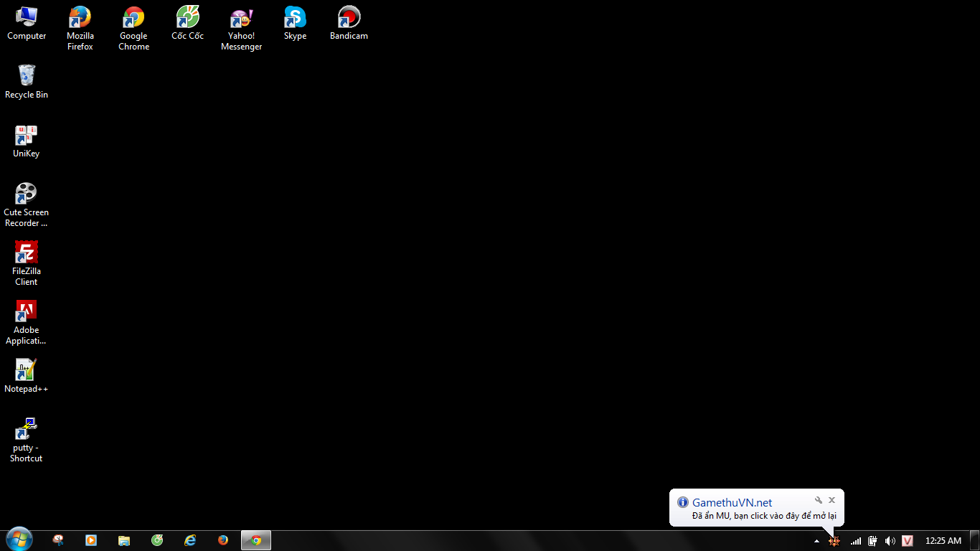Open notification balloon wrench options
980x551 pixels.
pyautogui.click(x=818, y=500)
